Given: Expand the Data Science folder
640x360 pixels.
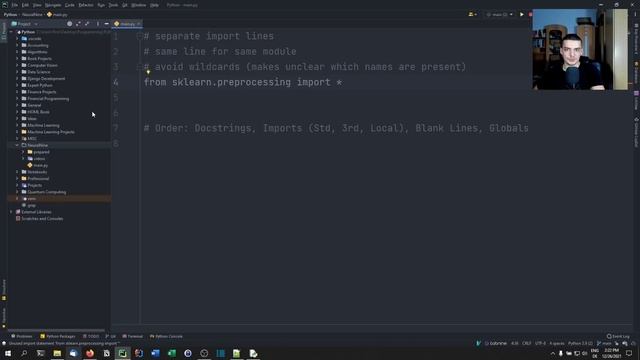Looking at the screenshot, I should (18, 72).
